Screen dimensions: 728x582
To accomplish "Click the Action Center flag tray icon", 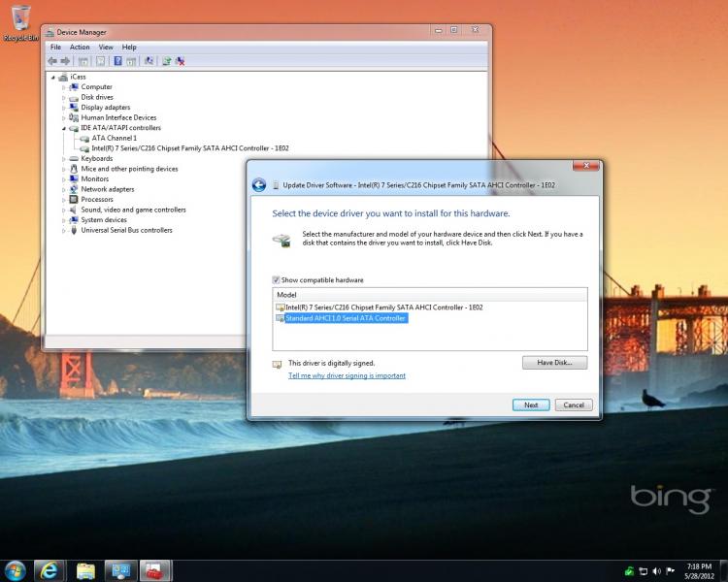I will point(670,571).
